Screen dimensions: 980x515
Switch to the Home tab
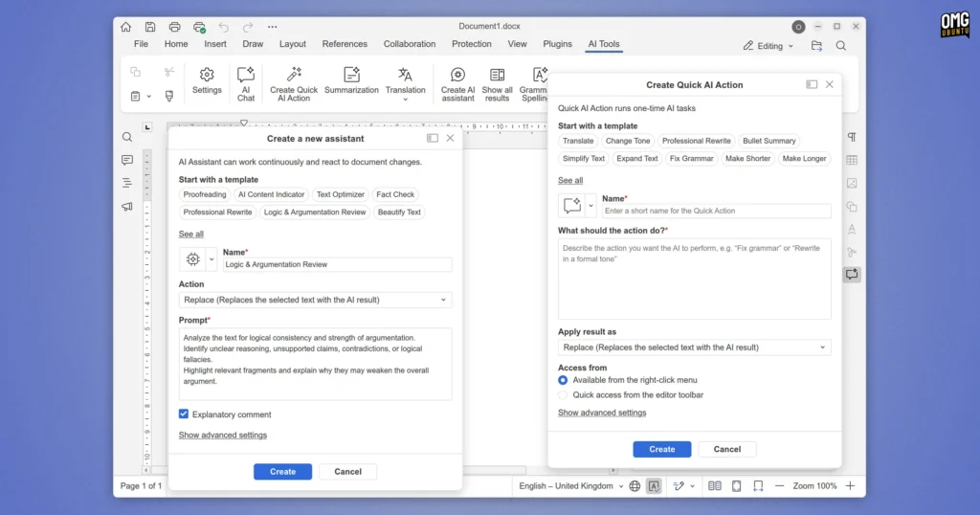point(176,44)
